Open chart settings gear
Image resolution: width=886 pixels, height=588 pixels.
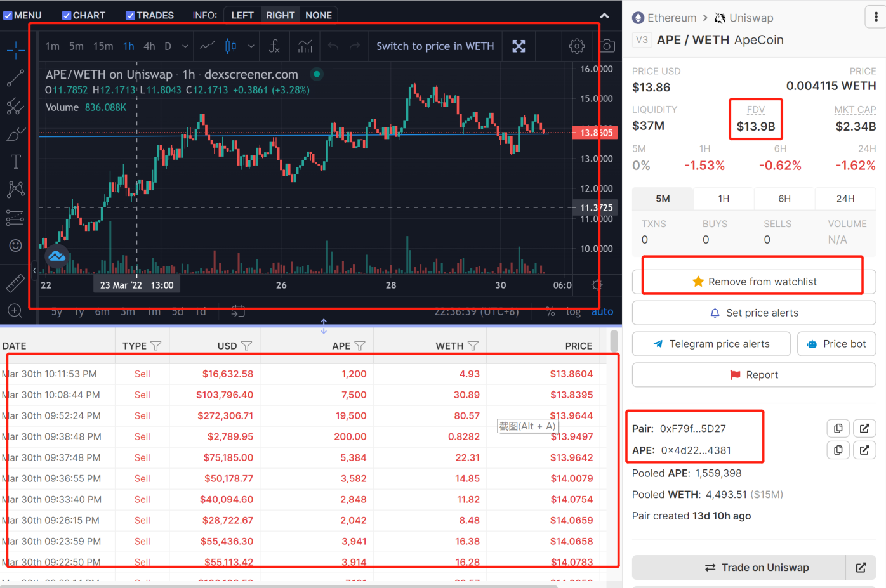[577, 46]
